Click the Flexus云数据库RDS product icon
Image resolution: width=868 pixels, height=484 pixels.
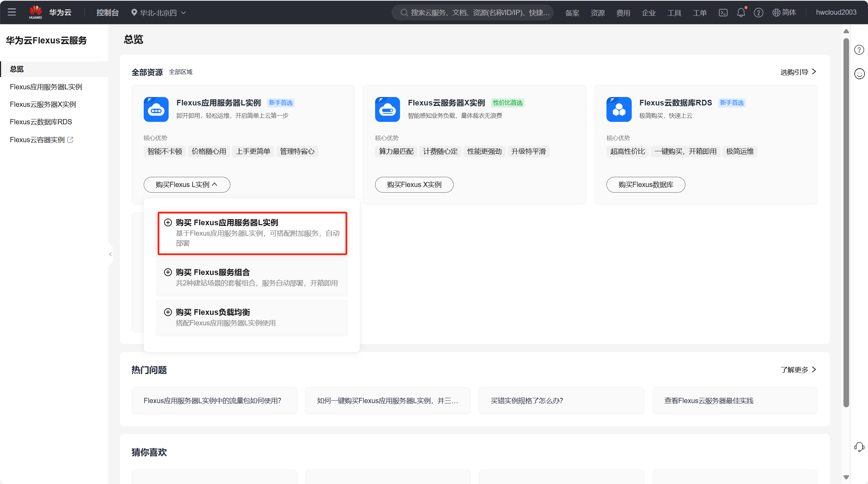point(619,109)
